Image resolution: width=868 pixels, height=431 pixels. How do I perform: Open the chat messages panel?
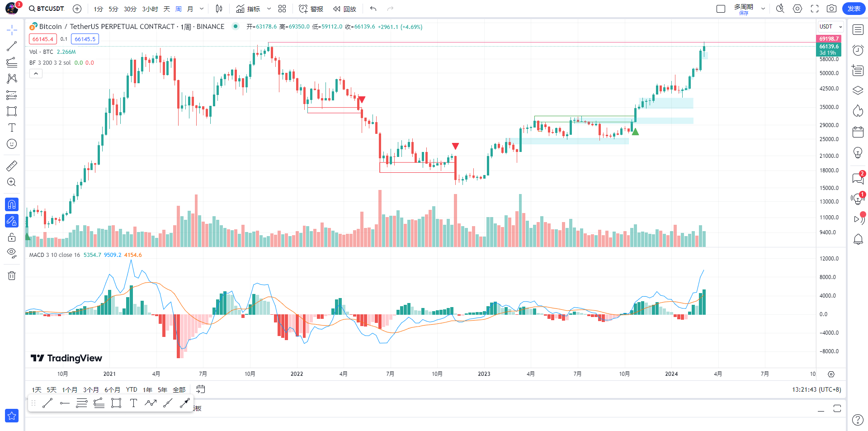pos(858,178)
